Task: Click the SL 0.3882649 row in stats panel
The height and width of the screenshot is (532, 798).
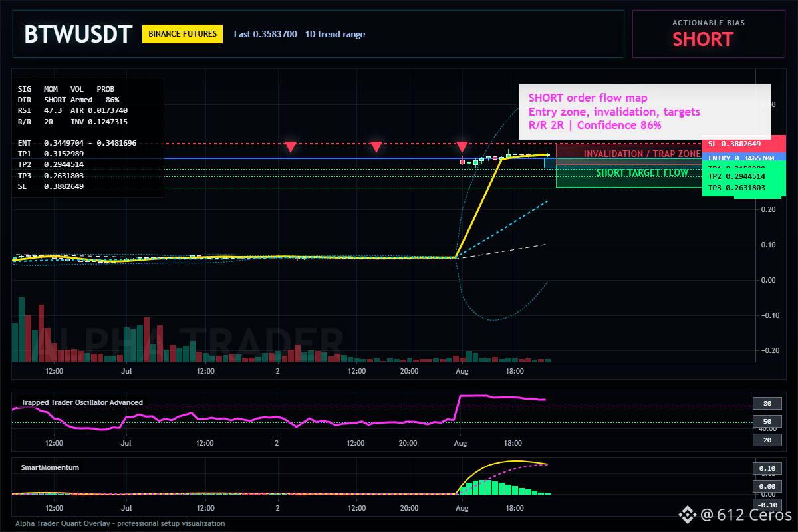Action: click(51, 186)
